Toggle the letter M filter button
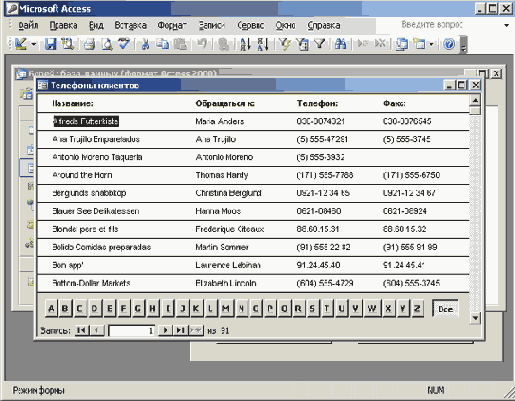 tap(225, 308)
